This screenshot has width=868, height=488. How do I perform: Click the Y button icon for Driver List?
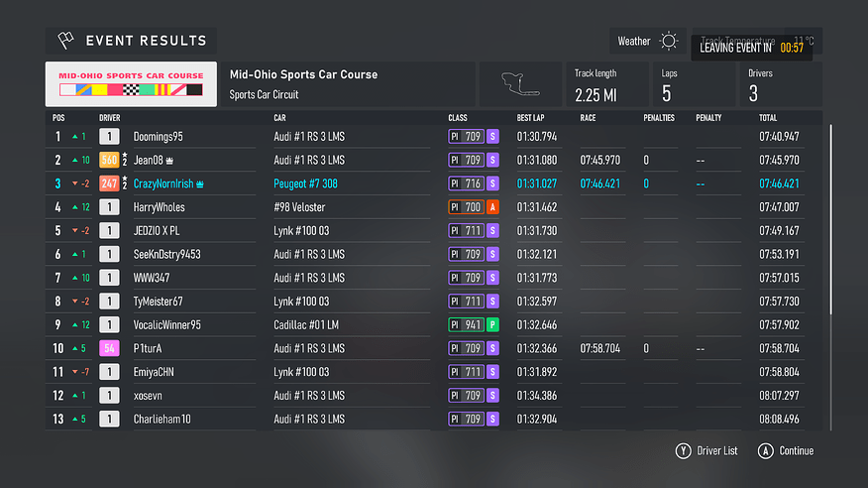(x=683, y=451)
